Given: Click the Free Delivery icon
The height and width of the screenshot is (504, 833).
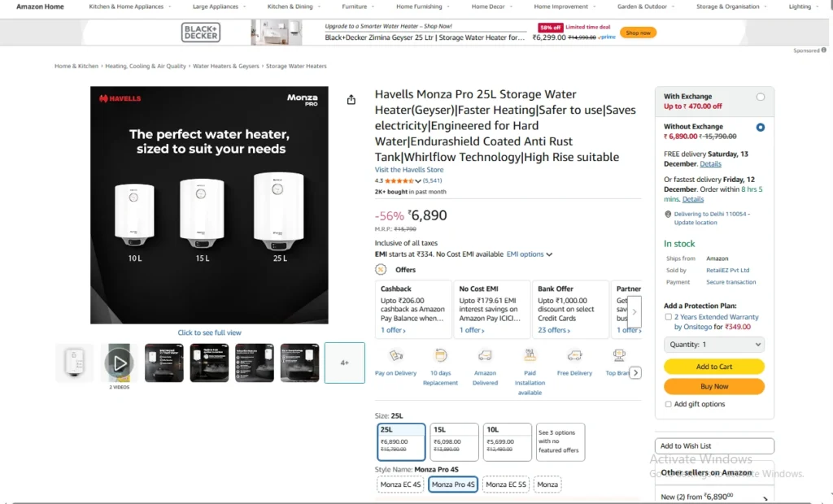Looking at the screenshot, I should (574, 356).
